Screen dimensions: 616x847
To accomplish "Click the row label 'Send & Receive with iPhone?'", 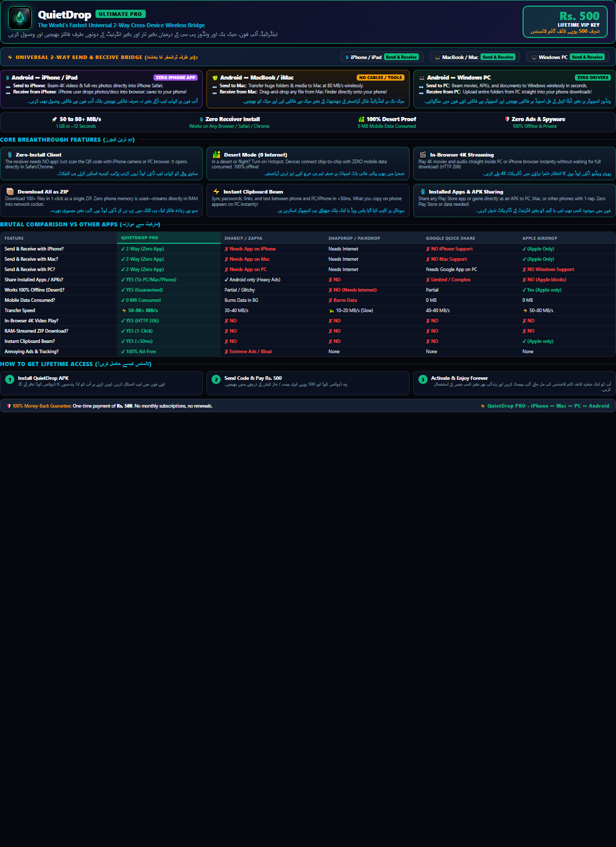I will pos(34,249).
